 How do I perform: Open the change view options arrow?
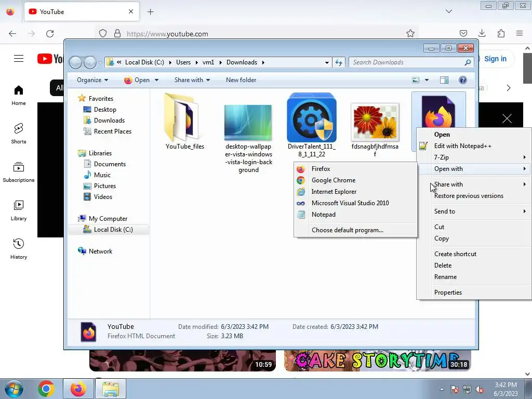click(427, 80)
